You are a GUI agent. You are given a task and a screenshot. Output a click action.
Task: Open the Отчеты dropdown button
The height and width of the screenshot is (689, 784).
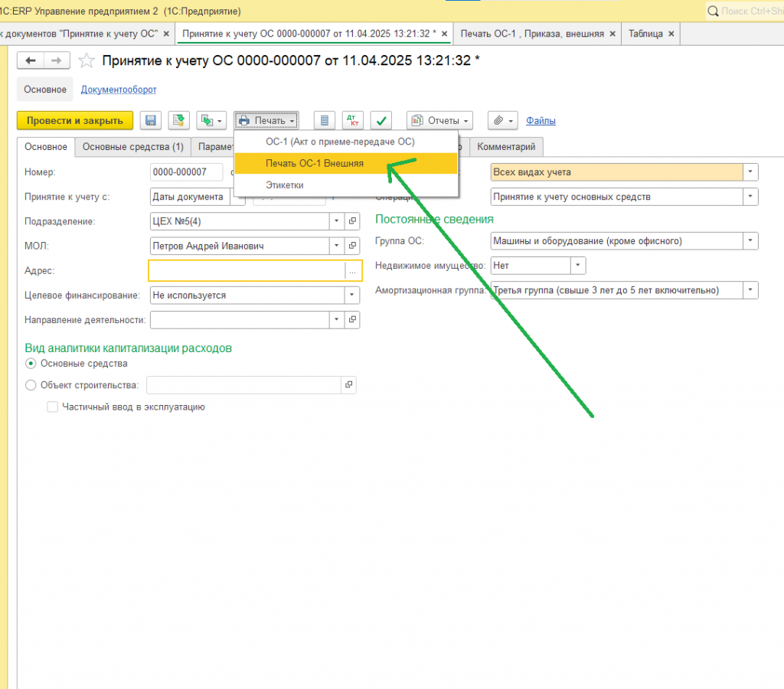[x=440, y=120]
